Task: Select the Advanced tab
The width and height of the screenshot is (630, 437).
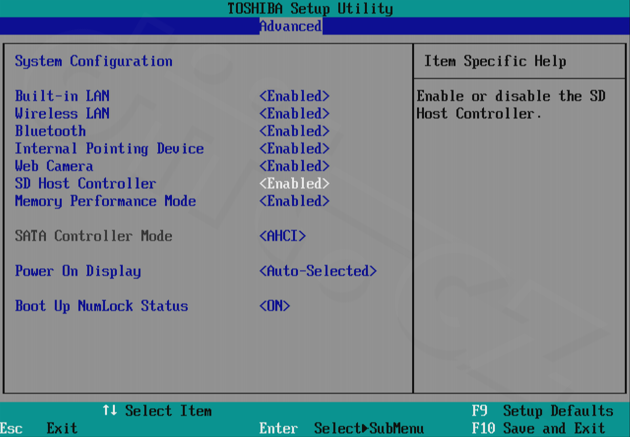Action: (x=290, y=26)
